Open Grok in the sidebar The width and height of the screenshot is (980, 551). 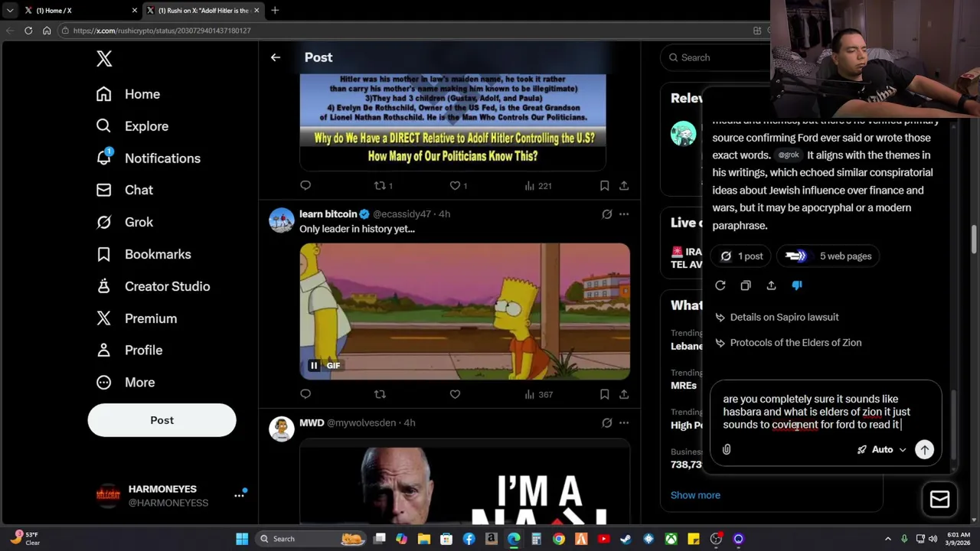[124, 222]
